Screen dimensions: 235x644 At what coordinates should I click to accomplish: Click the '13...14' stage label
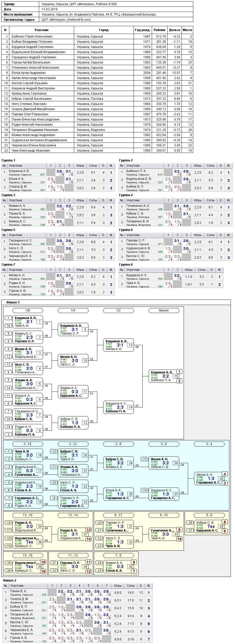[73, 515]
